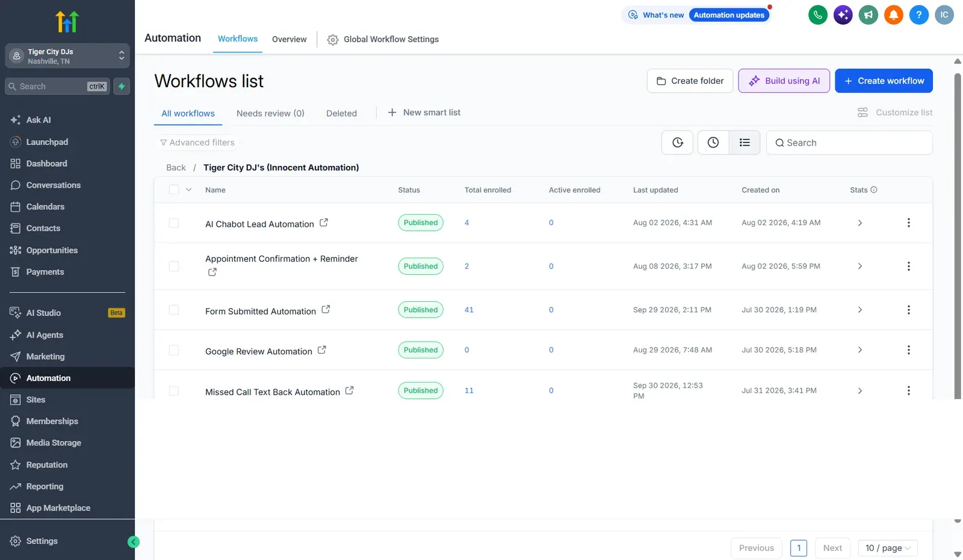Viewport: 963px width, 560px height.
Task: Click the Create folder button
Action: pyautogui.click(x=690, y=81)
